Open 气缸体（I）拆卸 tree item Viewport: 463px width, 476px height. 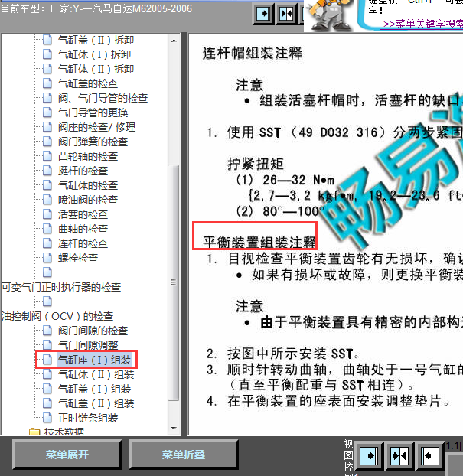[x=94, y=54]
